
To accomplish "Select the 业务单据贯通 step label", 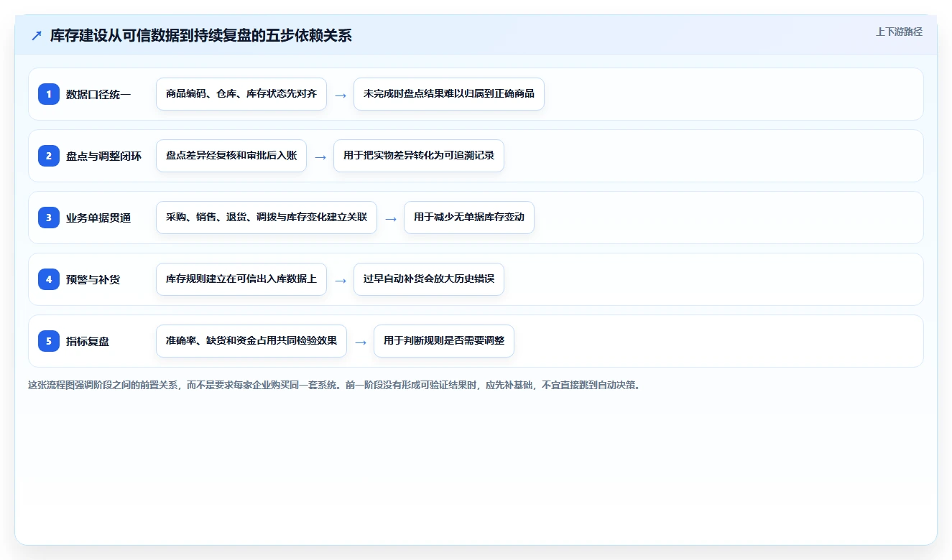I will point(98,218).
